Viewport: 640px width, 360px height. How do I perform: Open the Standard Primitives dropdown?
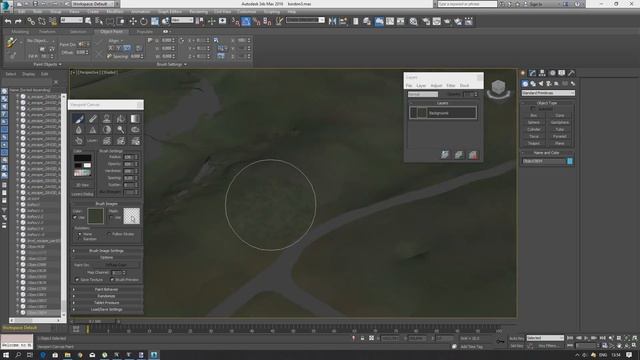[x=548, y=93]
